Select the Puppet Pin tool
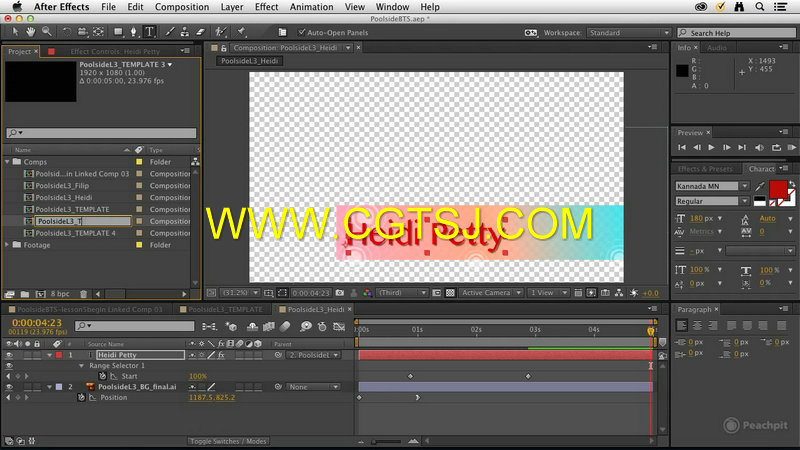Viewport: 800px width, 450px height. 241,32
